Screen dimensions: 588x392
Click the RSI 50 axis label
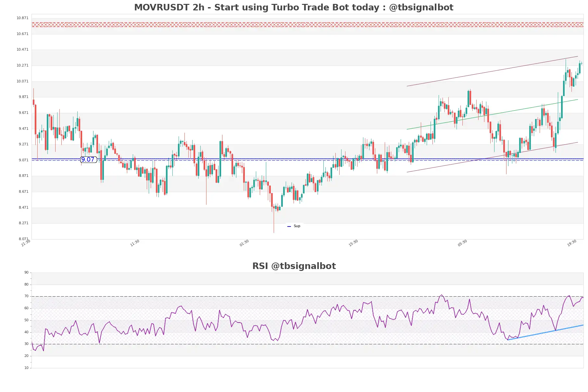tap(26, 320)
